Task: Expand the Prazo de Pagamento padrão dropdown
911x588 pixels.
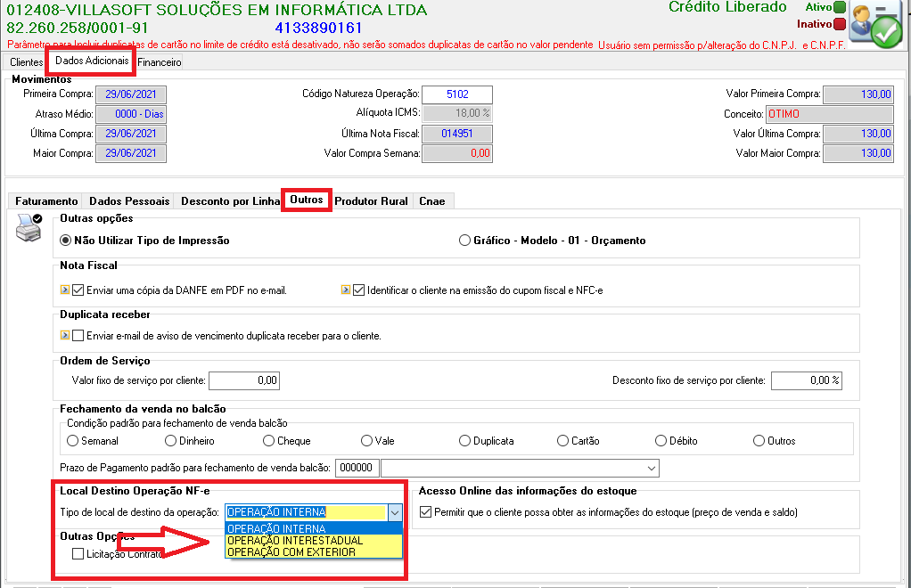Action: 652,468
